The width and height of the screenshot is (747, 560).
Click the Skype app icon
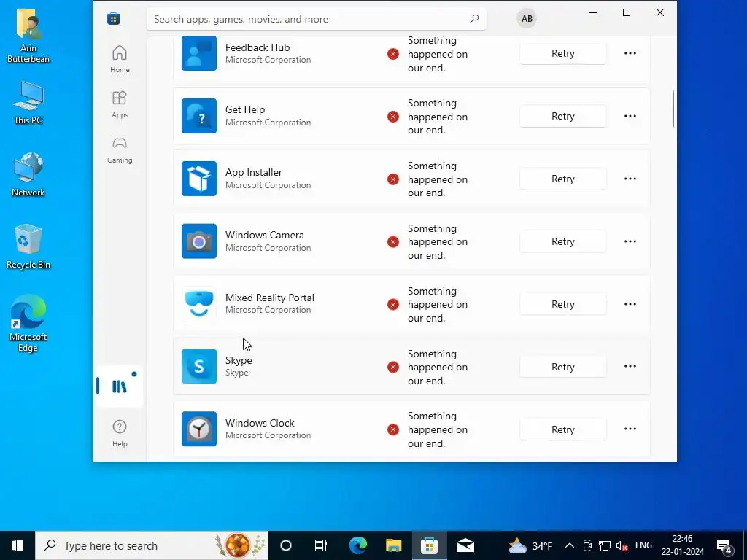point(199,366)
